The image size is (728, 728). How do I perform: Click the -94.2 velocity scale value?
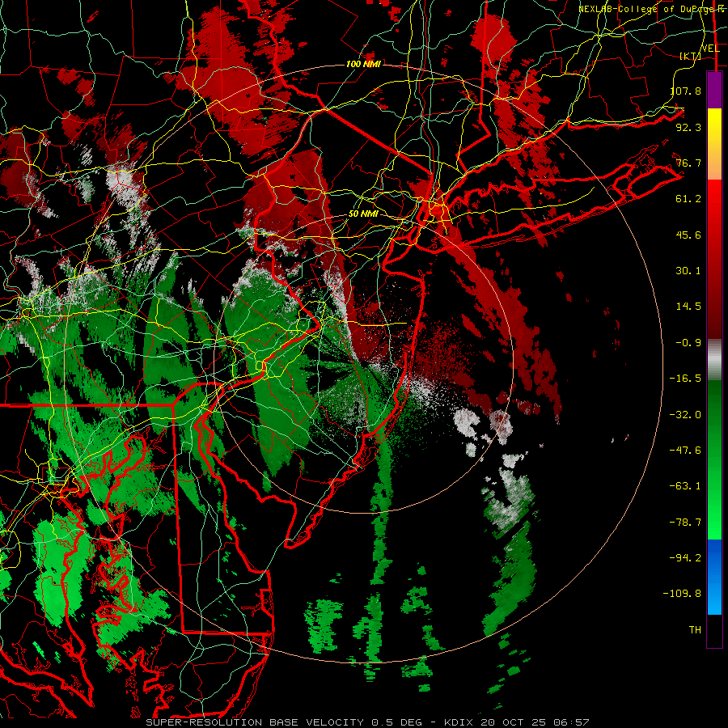tap(685, 557)
